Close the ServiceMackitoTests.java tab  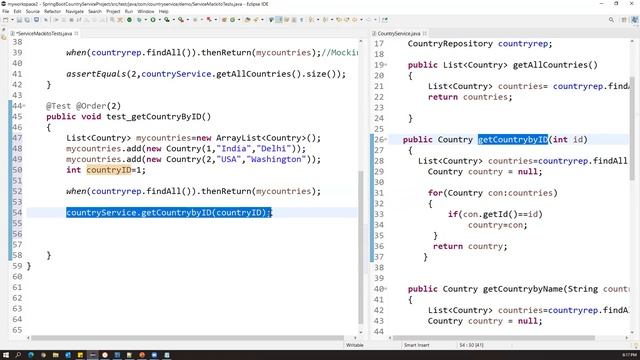[x=76, y=33]
